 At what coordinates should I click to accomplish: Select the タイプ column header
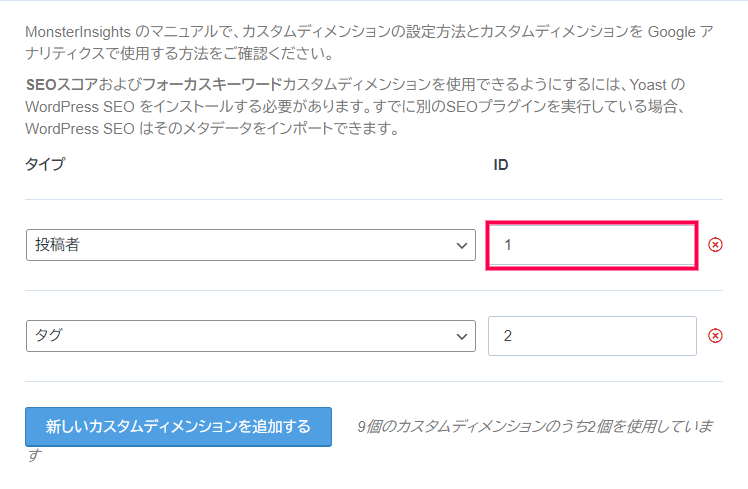coord(45,164)
